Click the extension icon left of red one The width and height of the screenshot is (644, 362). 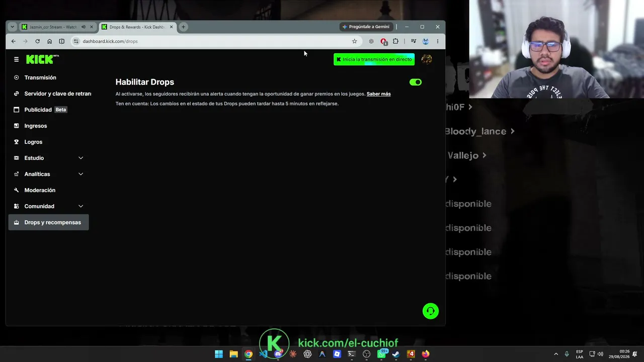371,41
